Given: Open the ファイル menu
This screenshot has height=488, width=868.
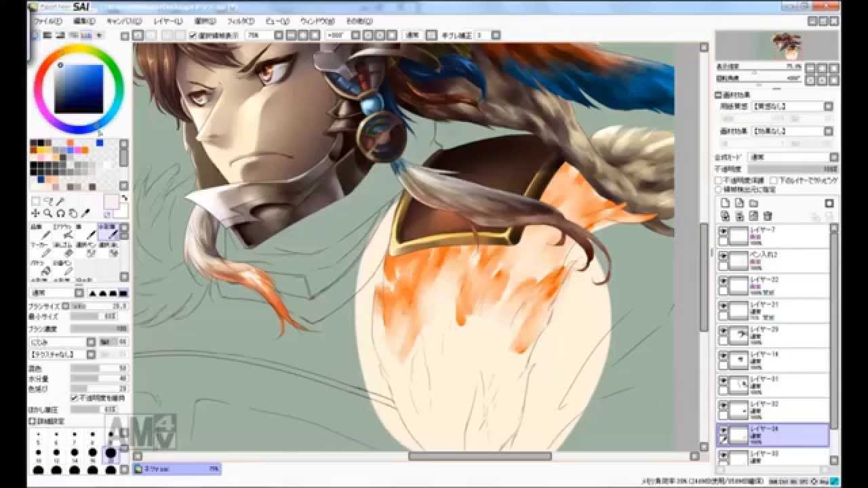Looking at the screenshot, I should [47, 22].
